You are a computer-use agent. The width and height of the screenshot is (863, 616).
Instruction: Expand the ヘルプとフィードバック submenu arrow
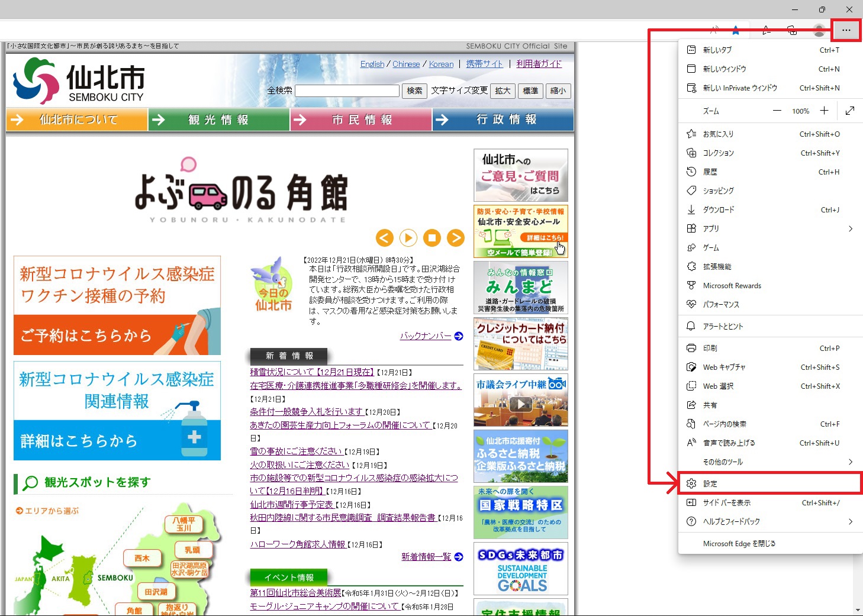click(x=851, y=521)
